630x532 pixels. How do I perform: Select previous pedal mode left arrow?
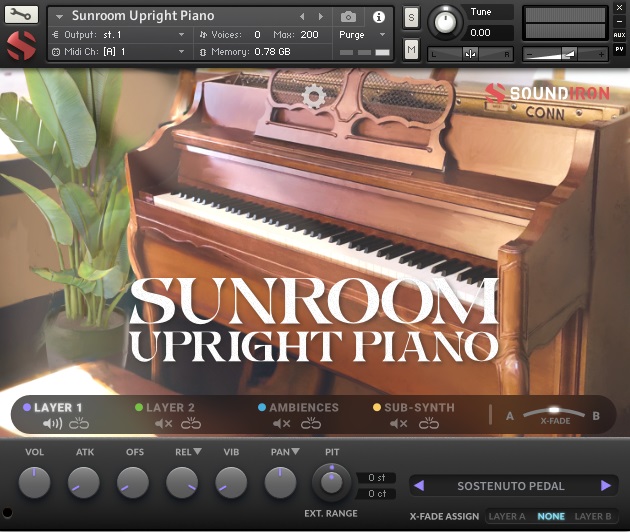point(419,485)
